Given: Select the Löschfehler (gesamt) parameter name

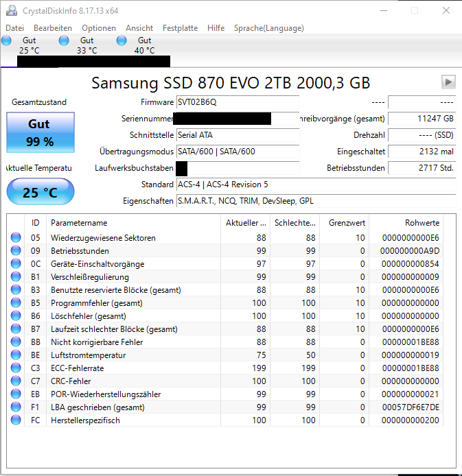Looking at the screenshot, I should (x=89, y=316).
